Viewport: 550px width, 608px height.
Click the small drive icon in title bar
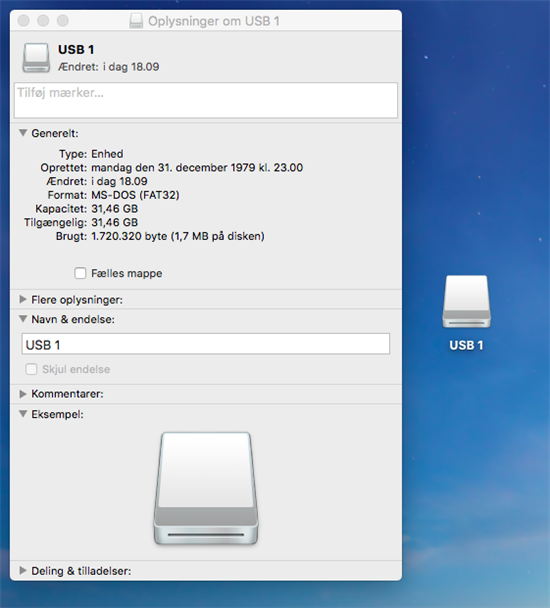point(136,21)
